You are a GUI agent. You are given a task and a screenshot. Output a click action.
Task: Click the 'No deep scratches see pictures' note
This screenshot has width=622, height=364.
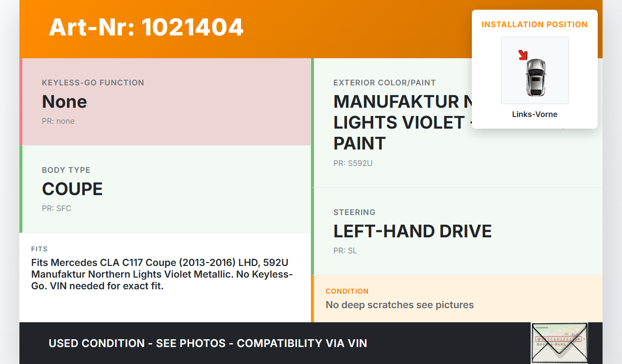(x=399, y=305)
